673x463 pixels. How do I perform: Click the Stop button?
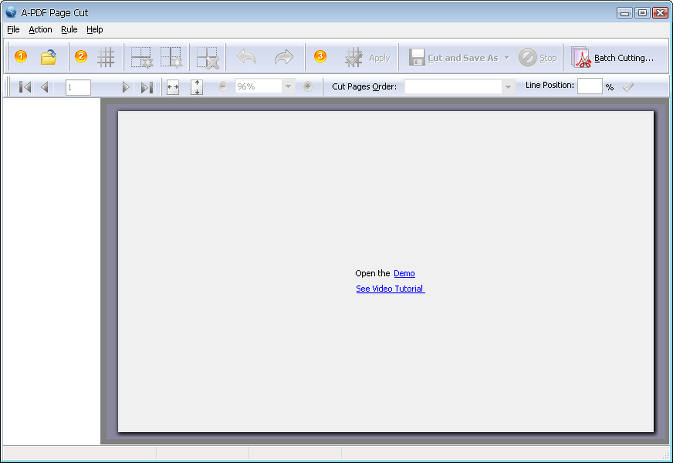tap(537, 57)
